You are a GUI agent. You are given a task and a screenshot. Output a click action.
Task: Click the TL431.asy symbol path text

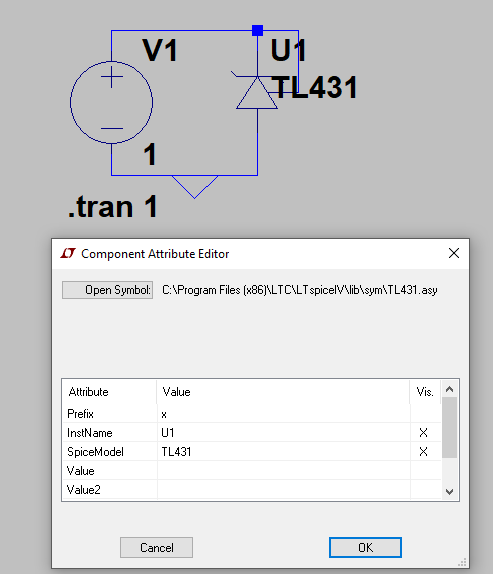pos(299,290)
